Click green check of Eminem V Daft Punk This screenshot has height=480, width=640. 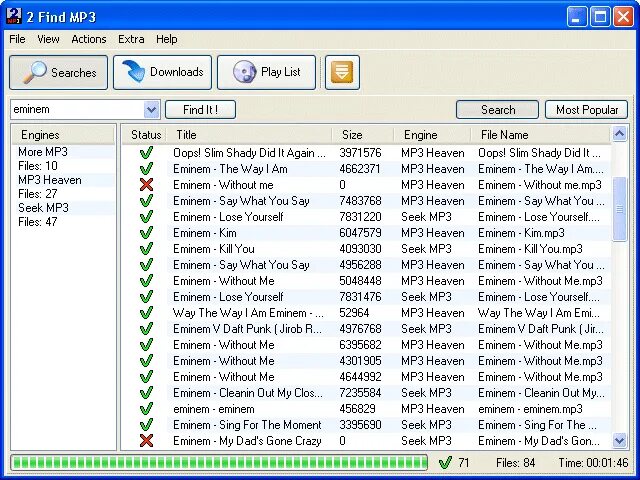pos(146,329)
